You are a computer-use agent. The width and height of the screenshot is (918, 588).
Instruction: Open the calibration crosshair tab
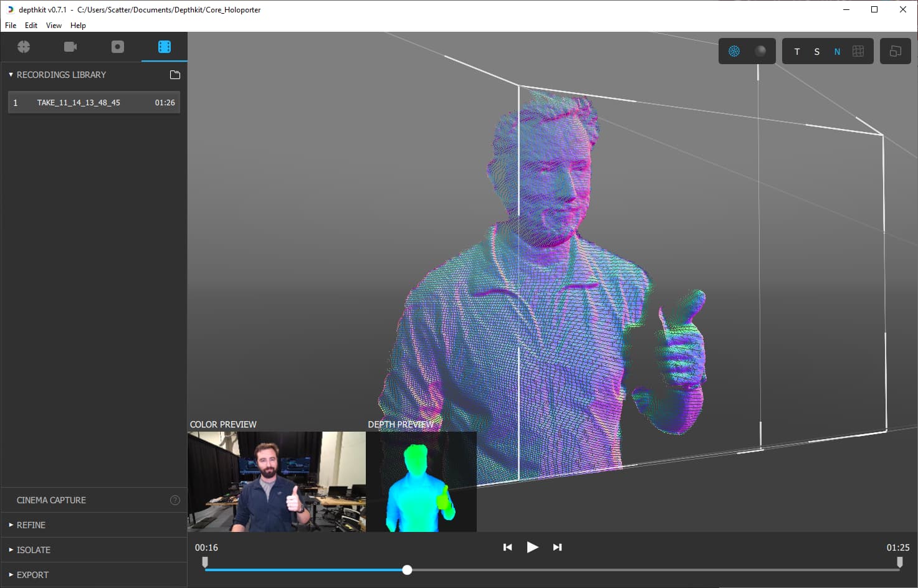coord(24,47)
